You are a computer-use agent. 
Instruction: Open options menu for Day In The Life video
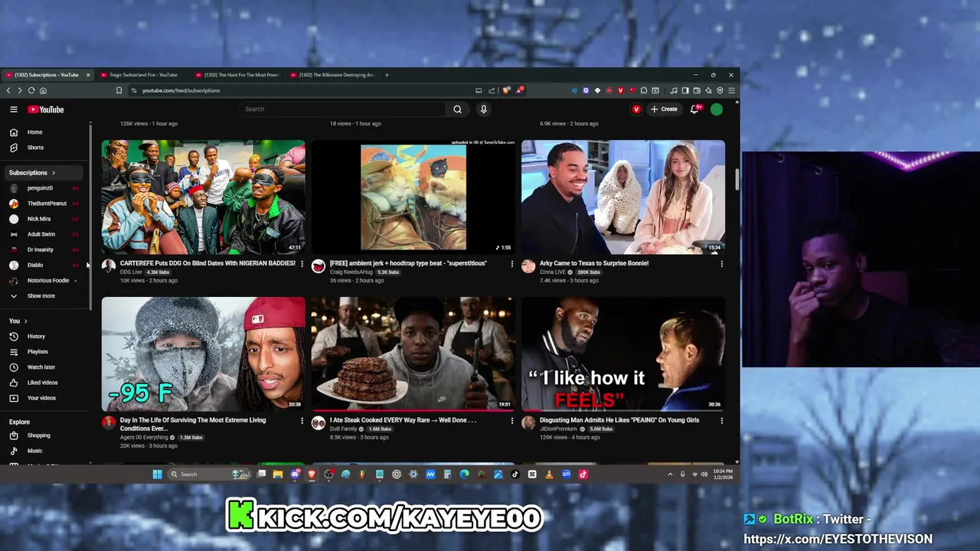pyautogui.click(x=302, y=421)
